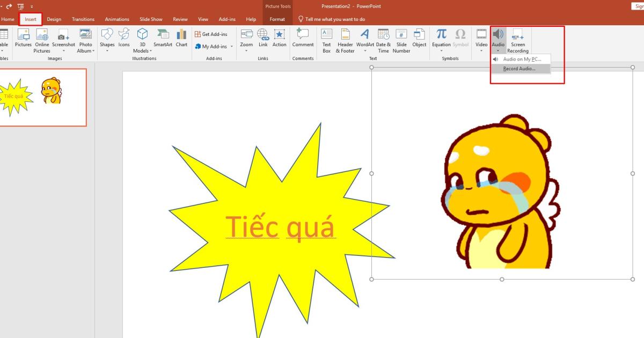644x338 pixels.
Task: Click the Object insert icon
Action: point(420,34)
